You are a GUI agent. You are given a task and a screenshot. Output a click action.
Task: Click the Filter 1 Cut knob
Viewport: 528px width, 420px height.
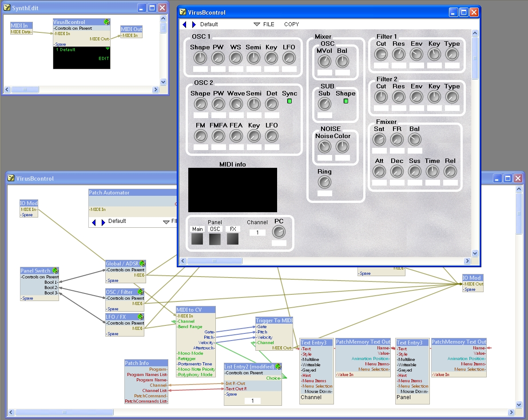[x=381, y=55]
